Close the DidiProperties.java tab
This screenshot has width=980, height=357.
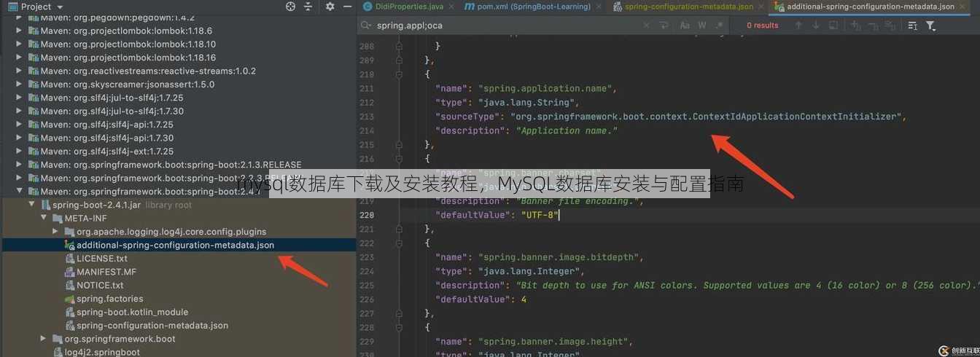(452, 7)
